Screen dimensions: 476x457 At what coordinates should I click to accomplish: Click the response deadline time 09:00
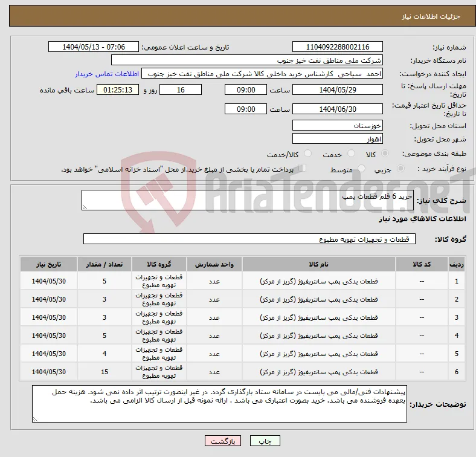pos(246,89)
